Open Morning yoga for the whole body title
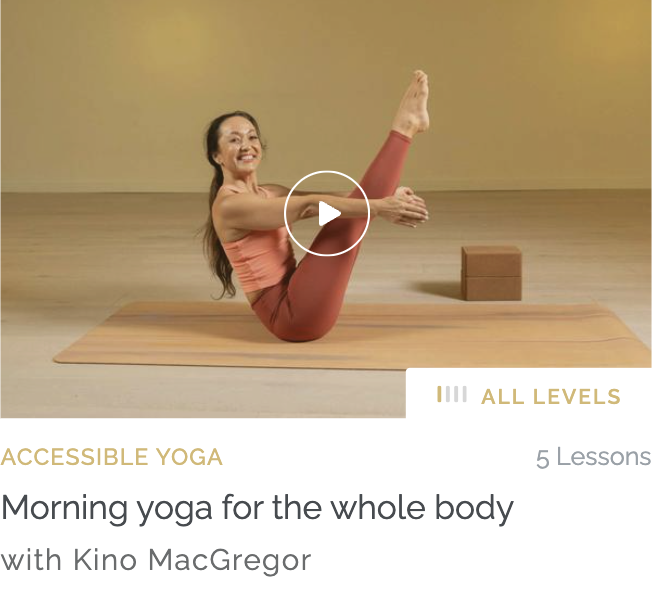This screenshot has height=592, width=656. (257, 508)
